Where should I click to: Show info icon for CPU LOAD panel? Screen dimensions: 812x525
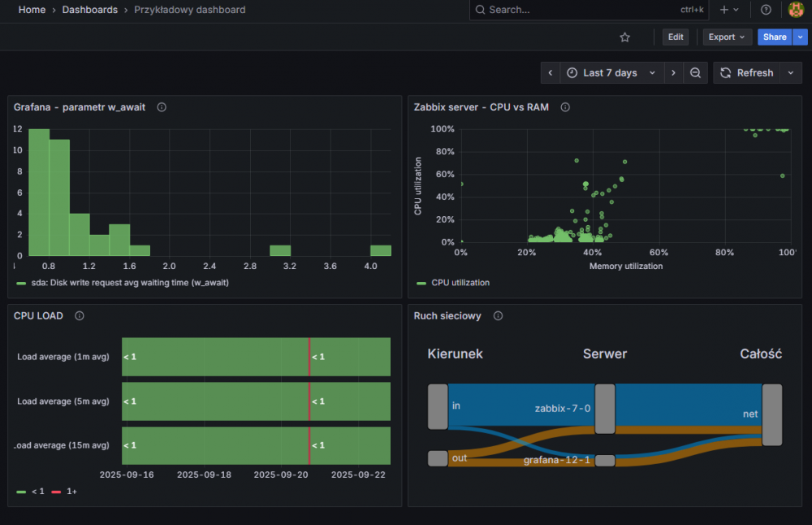point(80,316)
